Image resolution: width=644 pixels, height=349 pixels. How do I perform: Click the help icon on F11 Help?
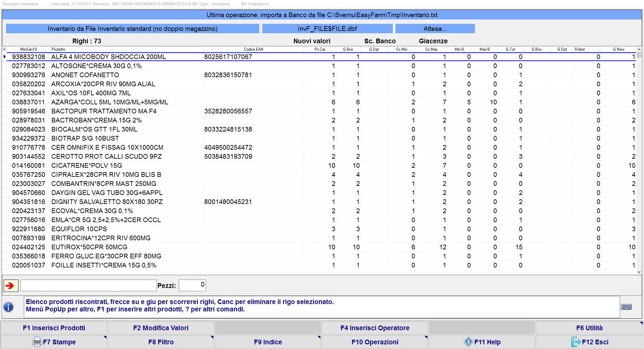pyautogui.click(x=468, y=342)
